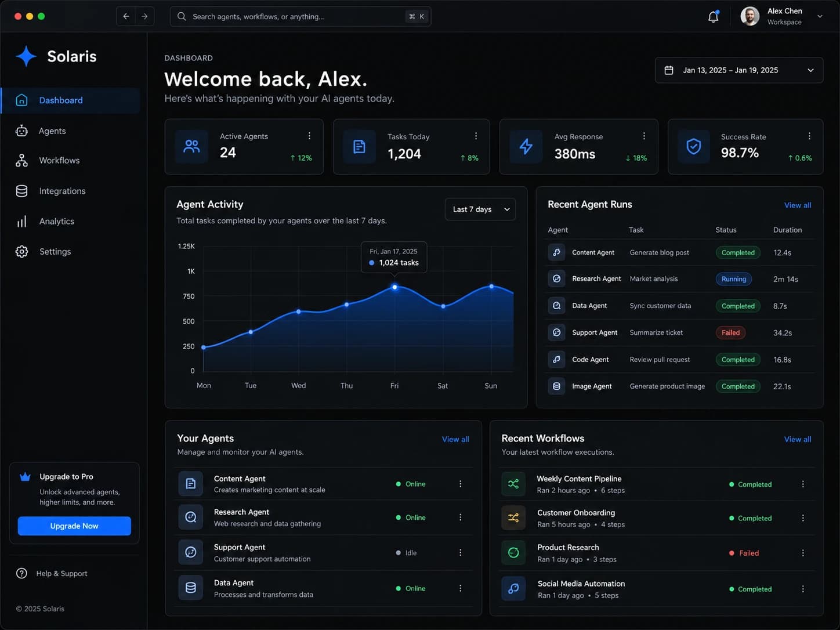Open Social Media Automation workflow options
840x630 pixels.
point(803,589)
